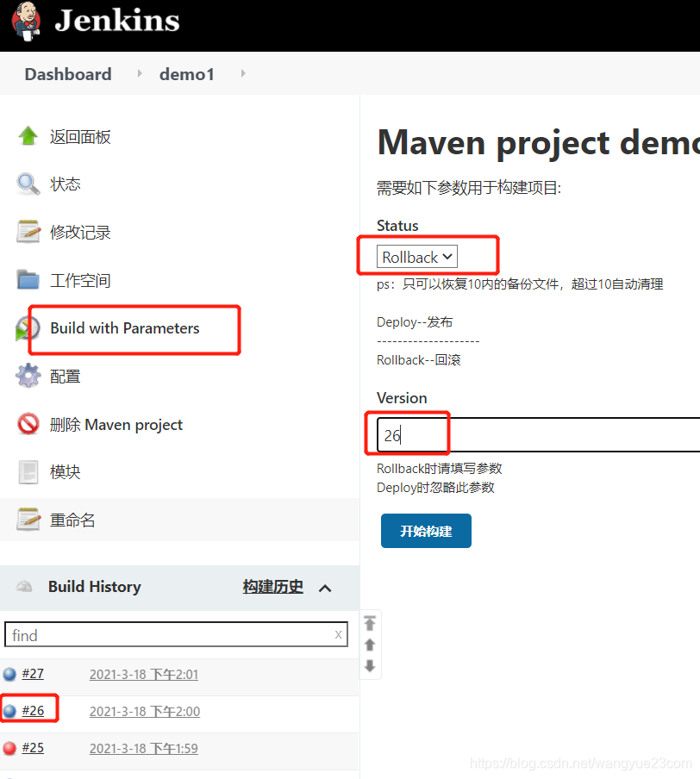Click the red prohibited icon for delete
The image size is (700, 779).
[x=28, y=424]
